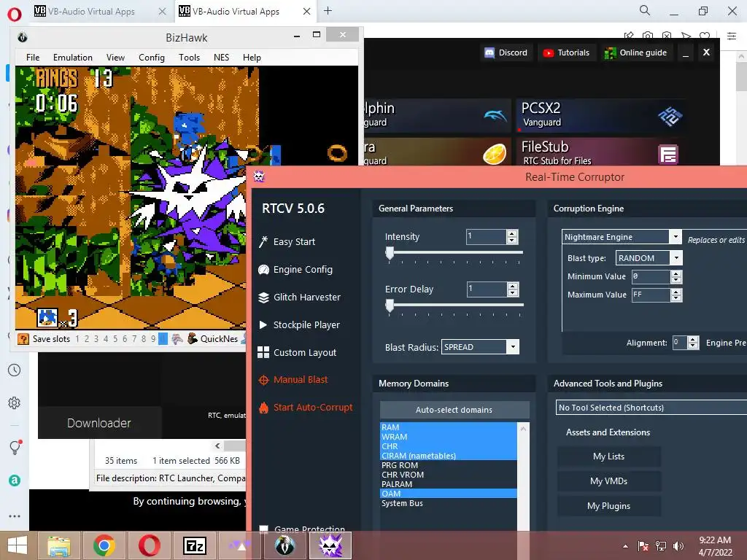Increase the Maximum Value stepper
Screen dimensions: 747x560
coord(676,292)
